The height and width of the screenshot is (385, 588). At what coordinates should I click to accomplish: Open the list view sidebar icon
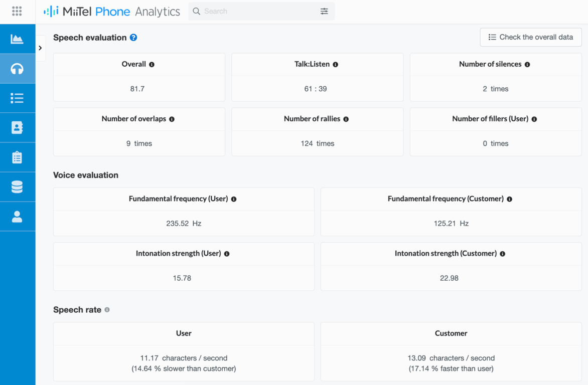[x=17, y=98]
